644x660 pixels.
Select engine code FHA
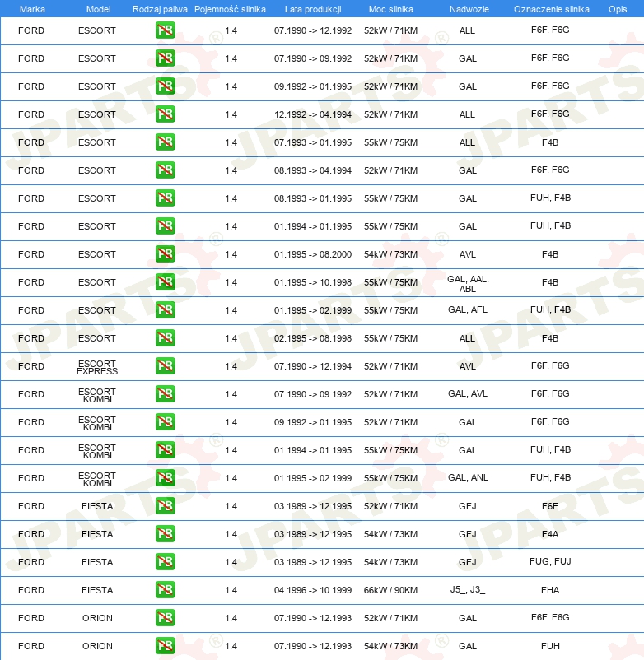(x=550, y=590)
